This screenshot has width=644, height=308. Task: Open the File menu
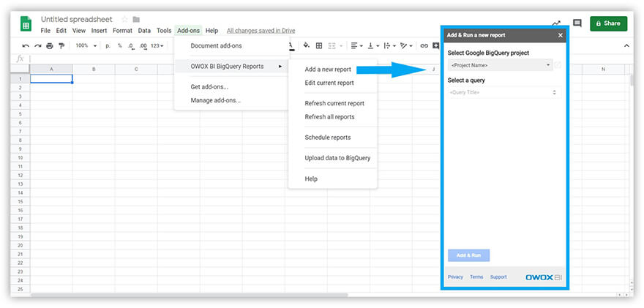pyautogui.click(x=45, y=31)
